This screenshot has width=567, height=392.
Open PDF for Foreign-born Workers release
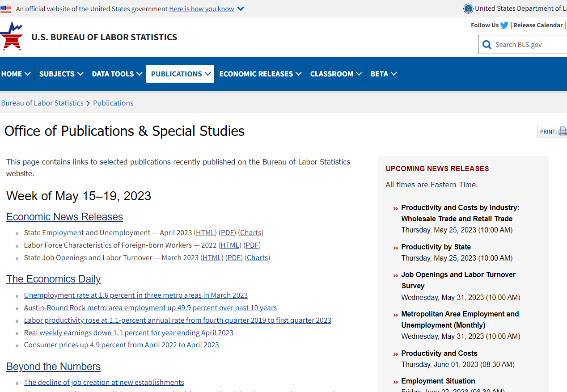point(252,245)
